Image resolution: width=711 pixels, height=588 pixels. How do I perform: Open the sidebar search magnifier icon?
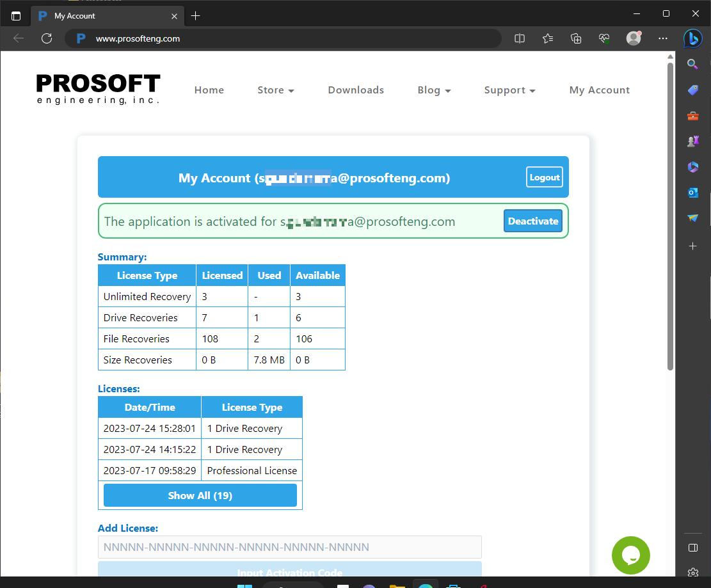(692, 64)
